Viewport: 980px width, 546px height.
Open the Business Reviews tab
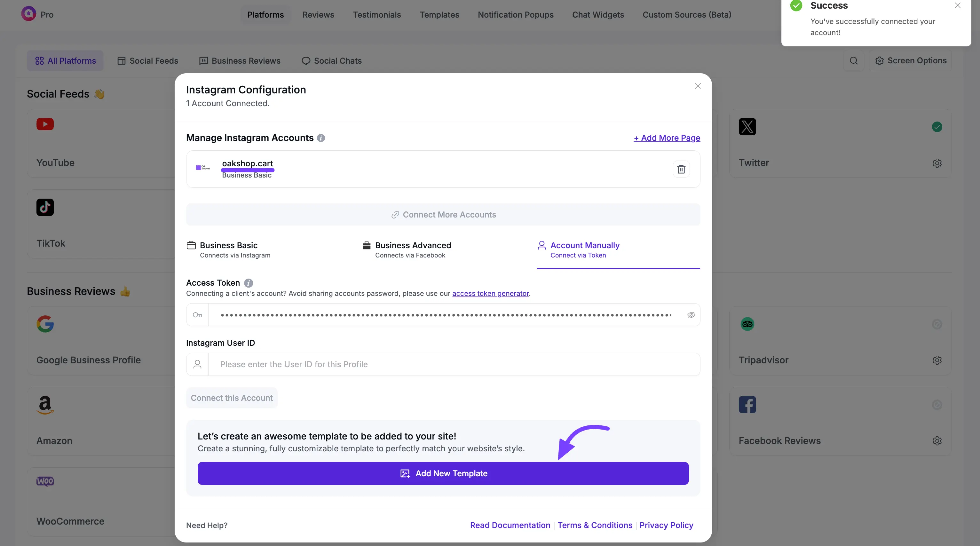pos(239,60)
